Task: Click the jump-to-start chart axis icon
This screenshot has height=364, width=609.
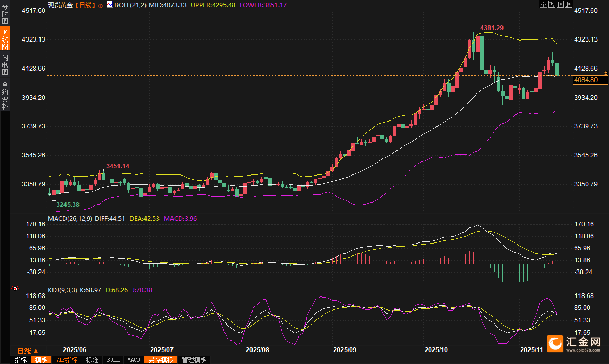Action: (552, 4)
